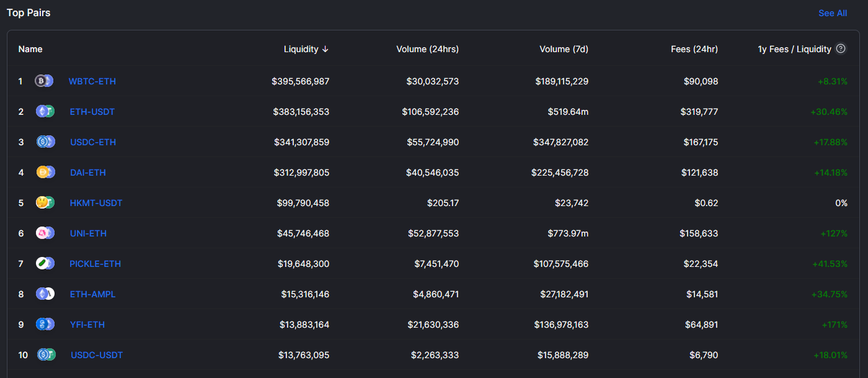Open the USDC-ETH pair link
The width and height of the screenshot is (868, 378).
pos(93,142)
